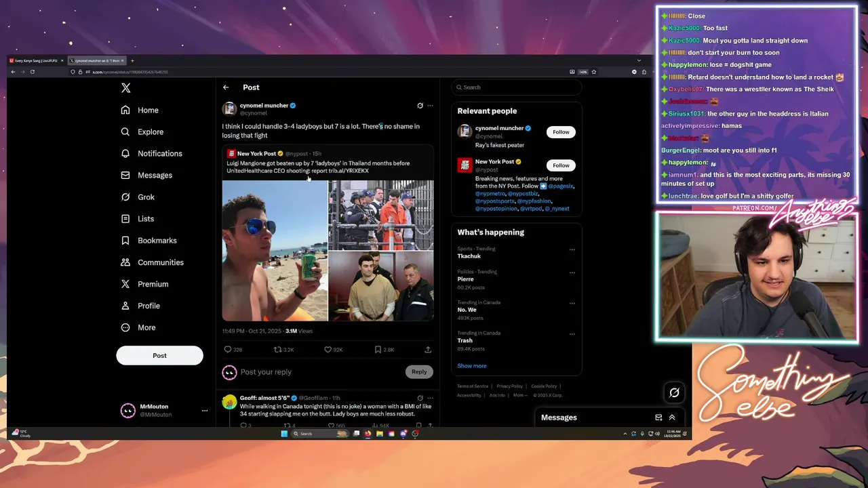Open Grok from the sidebar
The height and width of the screenshot is (488, 868).
[138, 197]
